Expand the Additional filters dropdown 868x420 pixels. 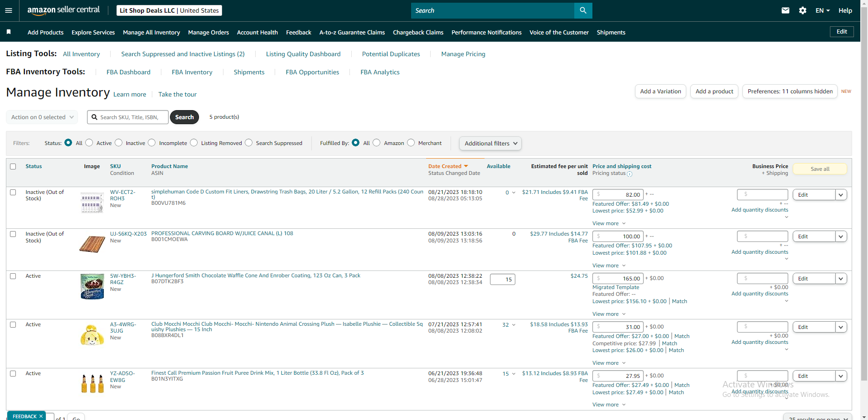pos(490,143)
